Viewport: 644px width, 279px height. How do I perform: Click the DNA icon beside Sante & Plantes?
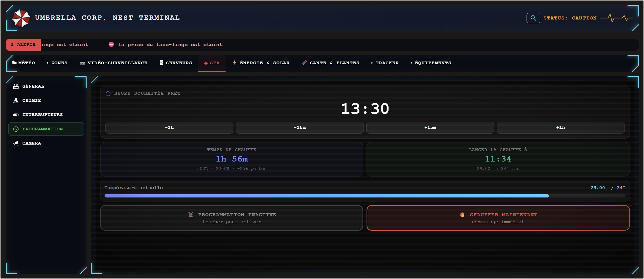(x=304, y=63)
